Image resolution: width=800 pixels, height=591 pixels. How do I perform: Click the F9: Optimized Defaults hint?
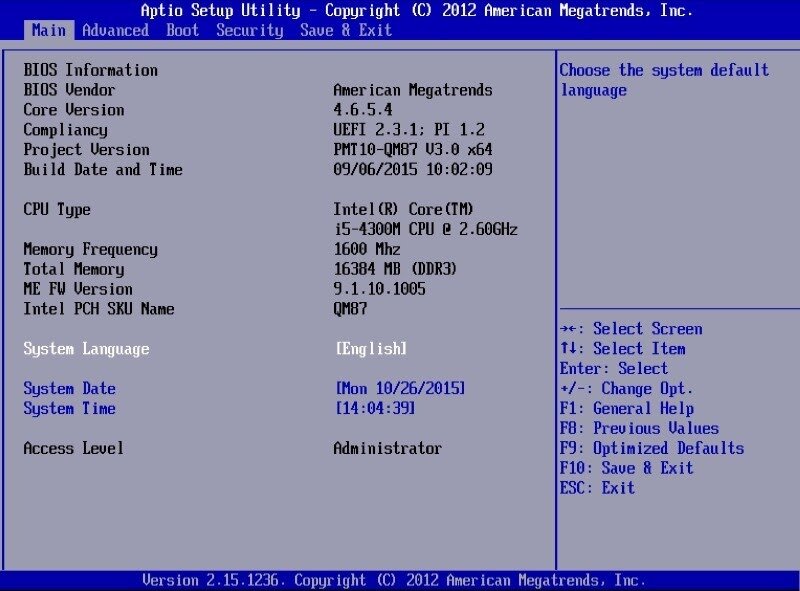click(652, 449)
